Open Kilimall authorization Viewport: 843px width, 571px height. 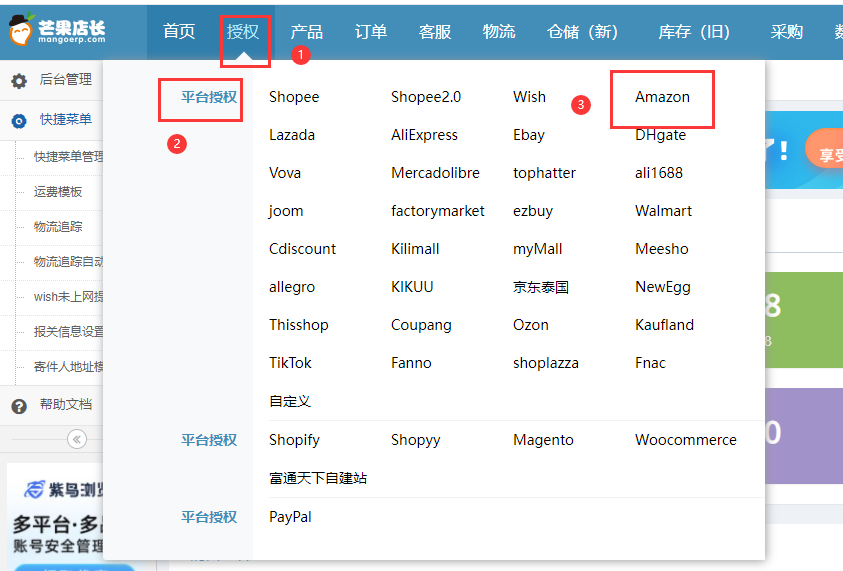[415, 249]
